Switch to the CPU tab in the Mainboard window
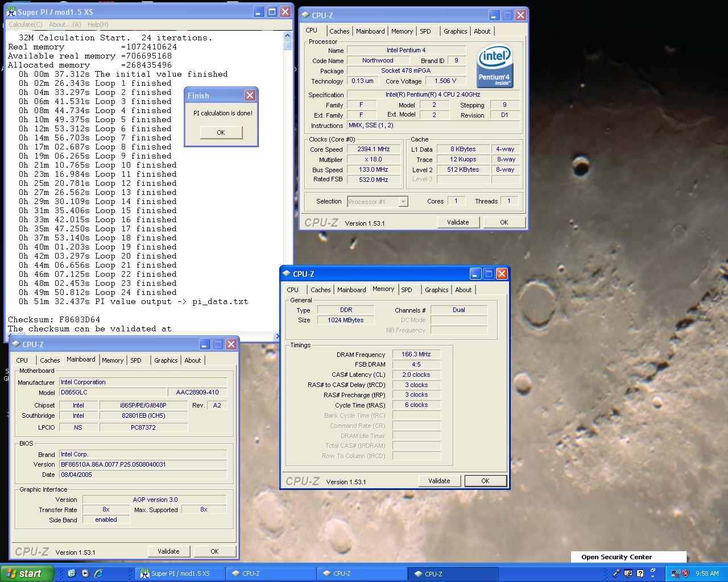Viewport: 728px width, 582px height. (x=22, y=360)
